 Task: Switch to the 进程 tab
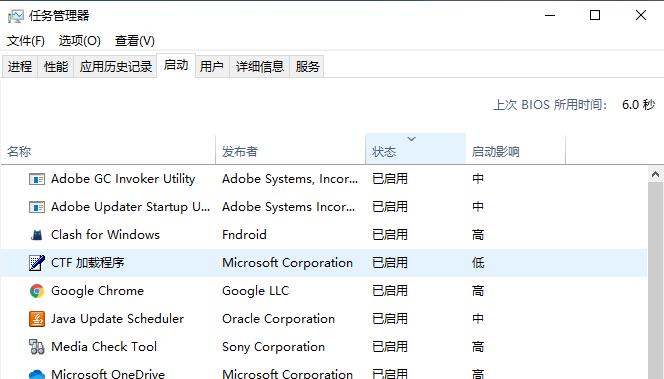point(19,66)
